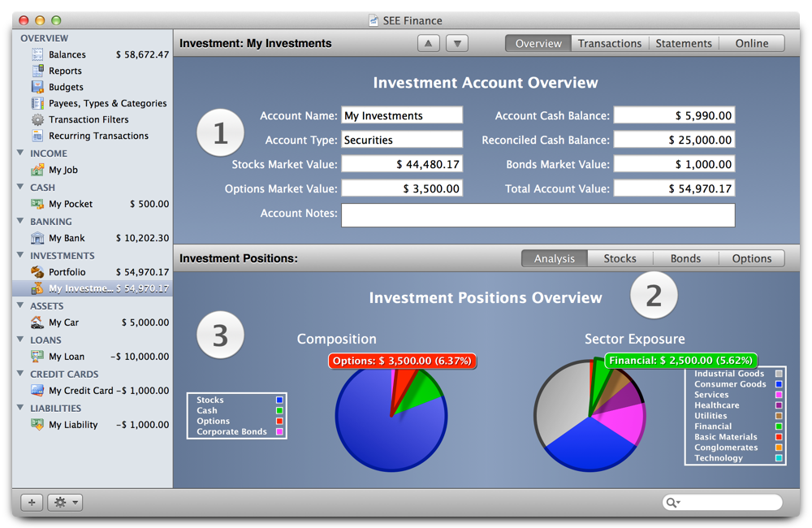Click the Financial color swatch in the sector legend
Screen dimensions: 812x528
778,426
